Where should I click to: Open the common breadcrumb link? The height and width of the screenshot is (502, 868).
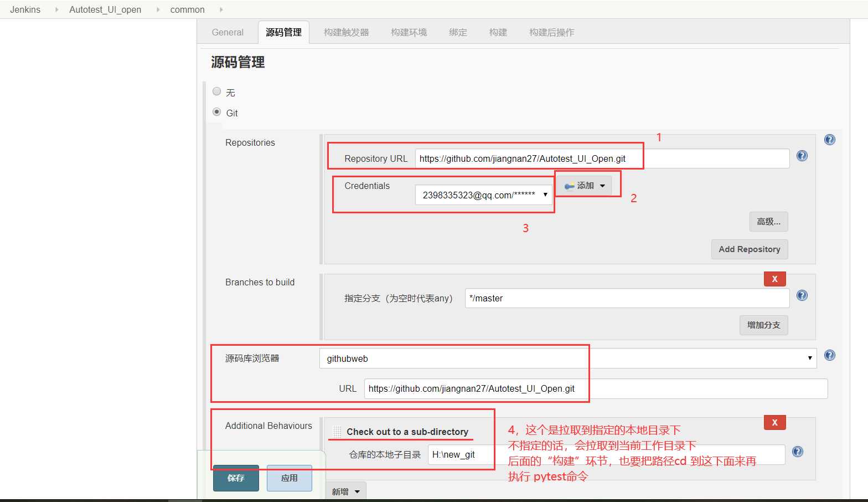click(187, 9)
